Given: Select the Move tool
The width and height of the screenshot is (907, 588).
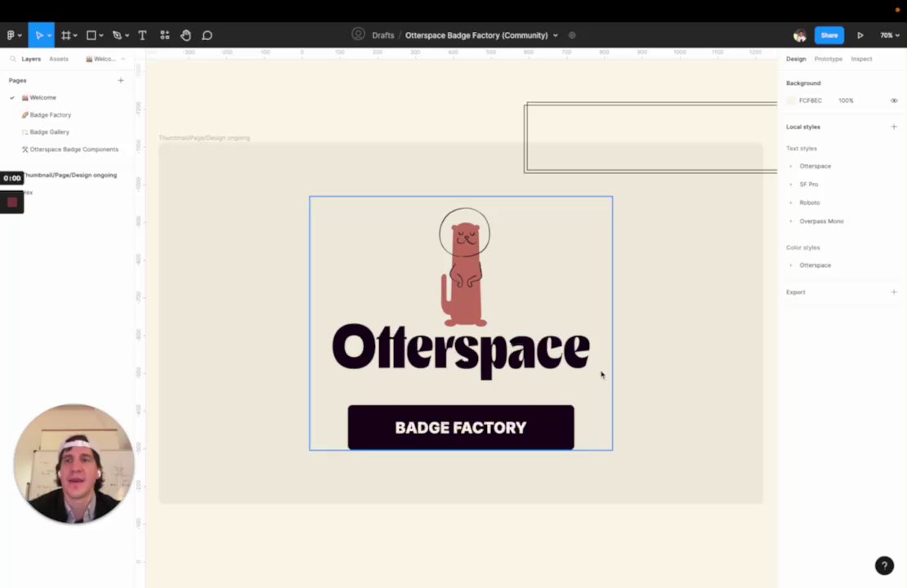Looking at the screenshot, I should [x=38, y=35].
